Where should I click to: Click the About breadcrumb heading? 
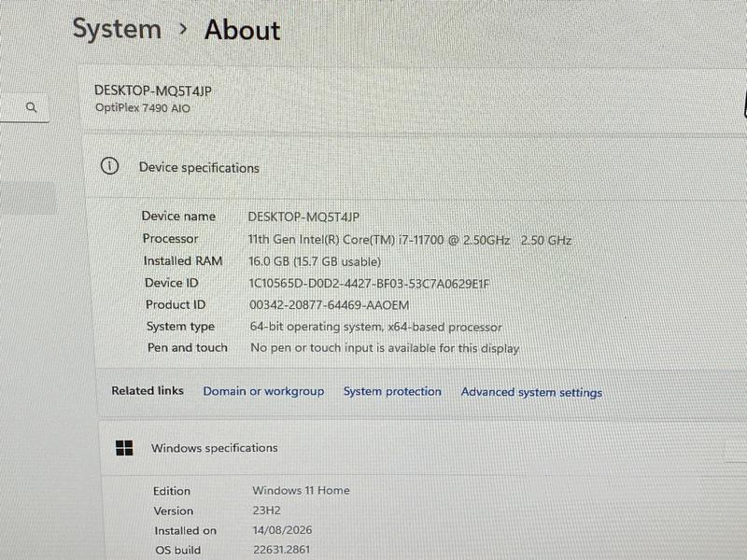(243, 30)
